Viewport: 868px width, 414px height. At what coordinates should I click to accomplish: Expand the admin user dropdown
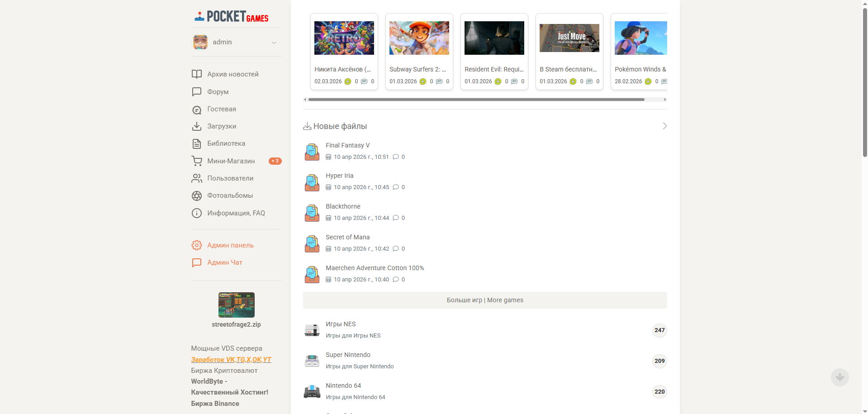274,43
